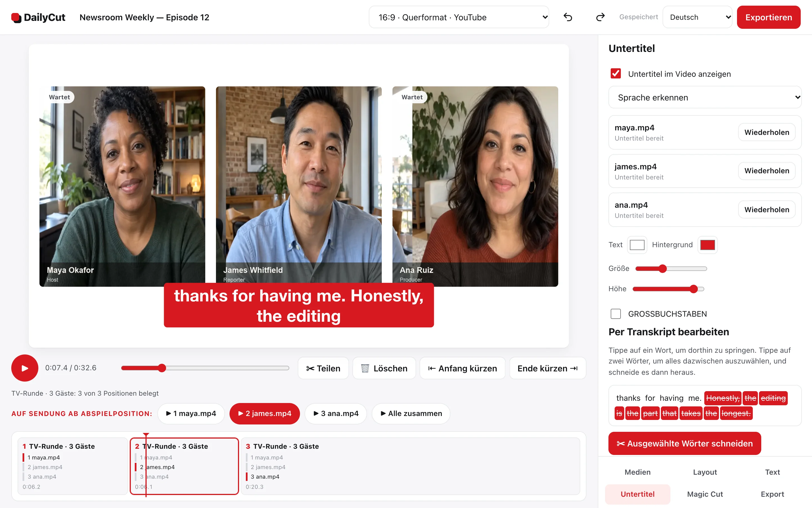Start playback with the round play button
Image resolution: width=812 pixels, height=508 pixels.
25,368
